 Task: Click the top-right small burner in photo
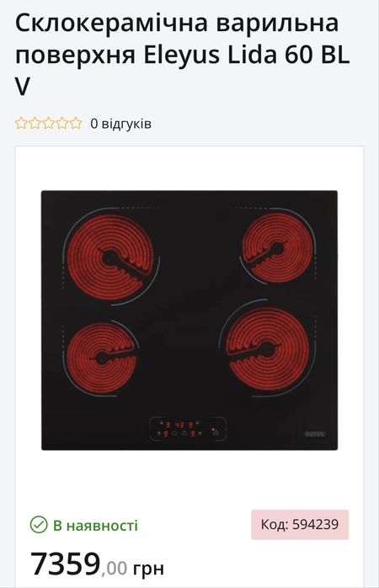pos(278,248)
